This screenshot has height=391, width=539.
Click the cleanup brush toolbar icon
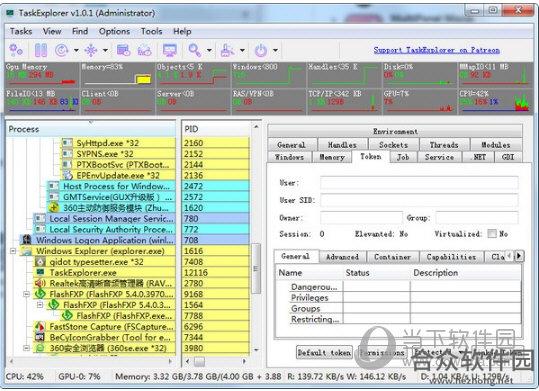[227, 50]
